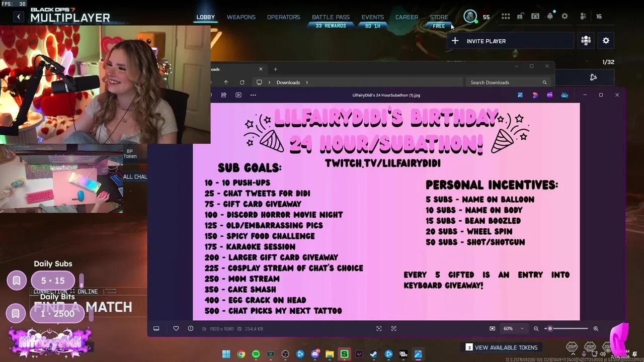This screenshot has width=644, height=362.
Task: Open the Battle Pass tab
Action: (x=331, y=17)
